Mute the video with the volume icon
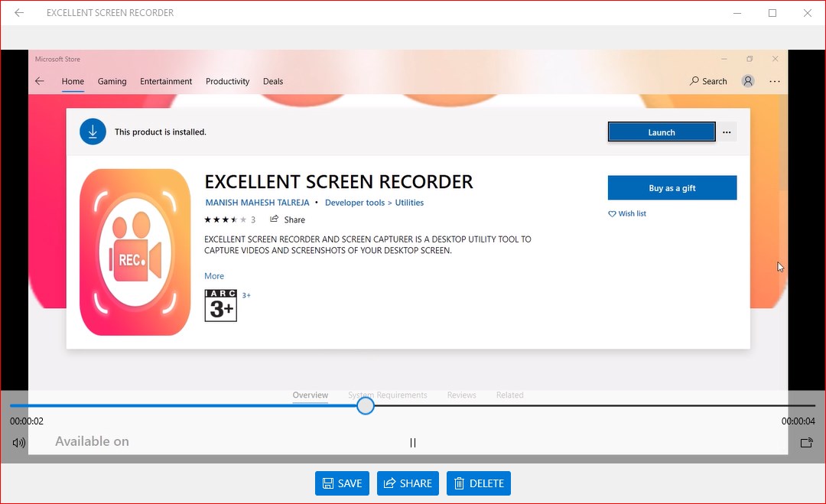Viewport: 826px width, 504px height. click(19, 443)
